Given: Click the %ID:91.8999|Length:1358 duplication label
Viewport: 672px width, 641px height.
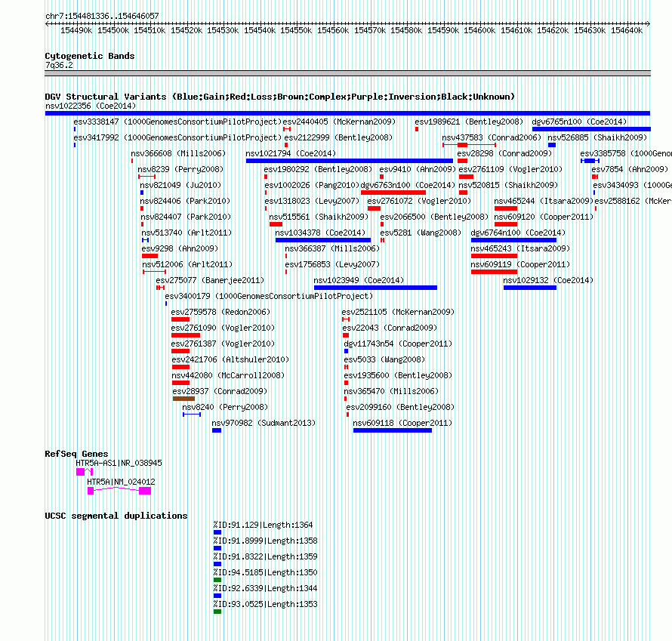Looking at the screenshot, I should pyautogui.click(x=265, y=541).
